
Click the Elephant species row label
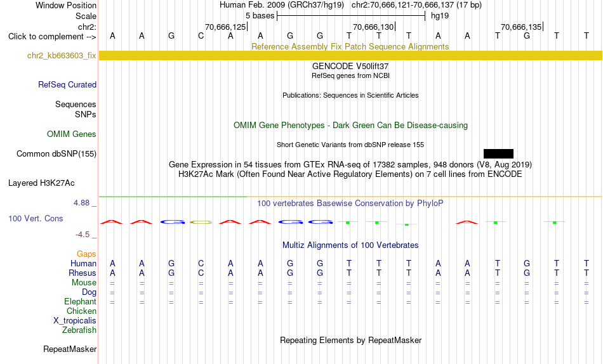(x=81, y=301)
